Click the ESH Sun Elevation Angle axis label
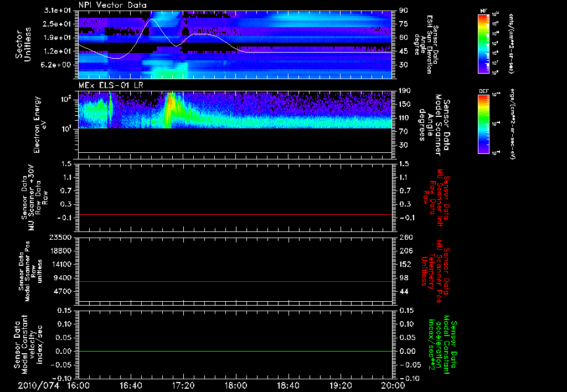Image resolution: width=567 pixels, height=392 pixels. tap(426, 44)
